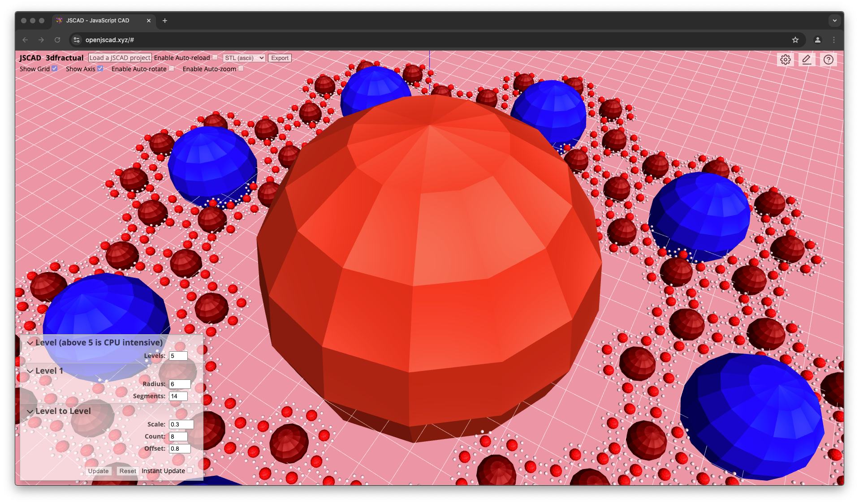Enable the Auto-rotate checkbox
Viewport: 859px width, 504px height.
coord(172,69)
